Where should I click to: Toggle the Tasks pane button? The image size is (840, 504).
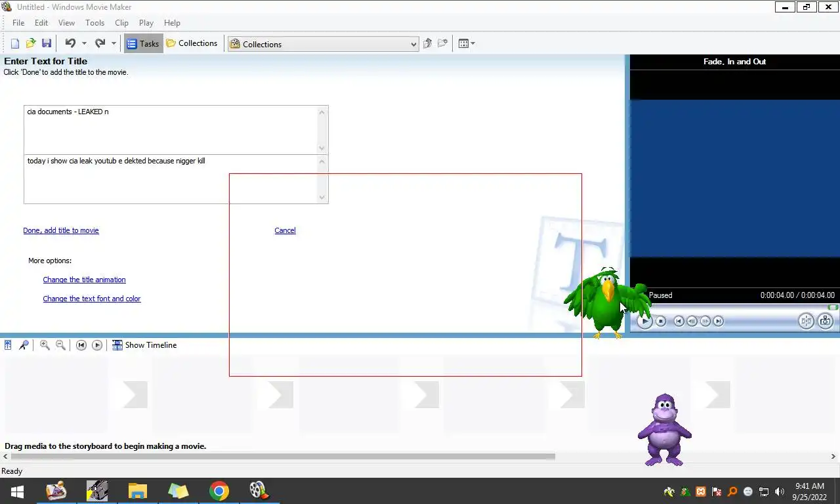143,43
